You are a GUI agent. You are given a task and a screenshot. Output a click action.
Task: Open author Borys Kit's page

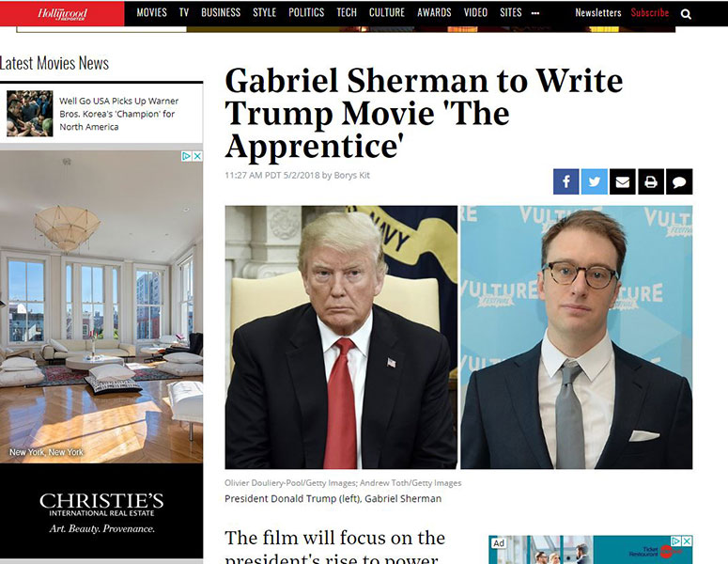pos(352,175)
